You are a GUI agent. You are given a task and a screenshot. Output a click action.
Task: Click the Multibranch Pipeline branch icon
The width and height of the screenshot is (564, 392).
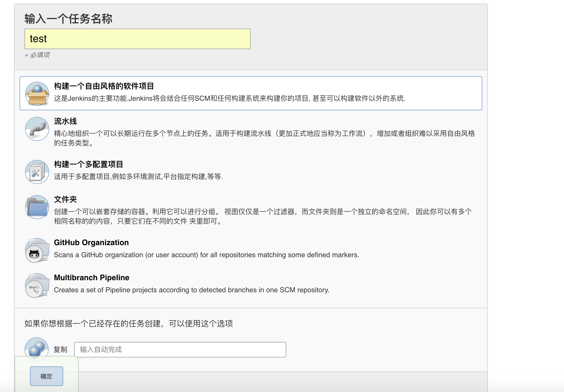click(37, 285)
